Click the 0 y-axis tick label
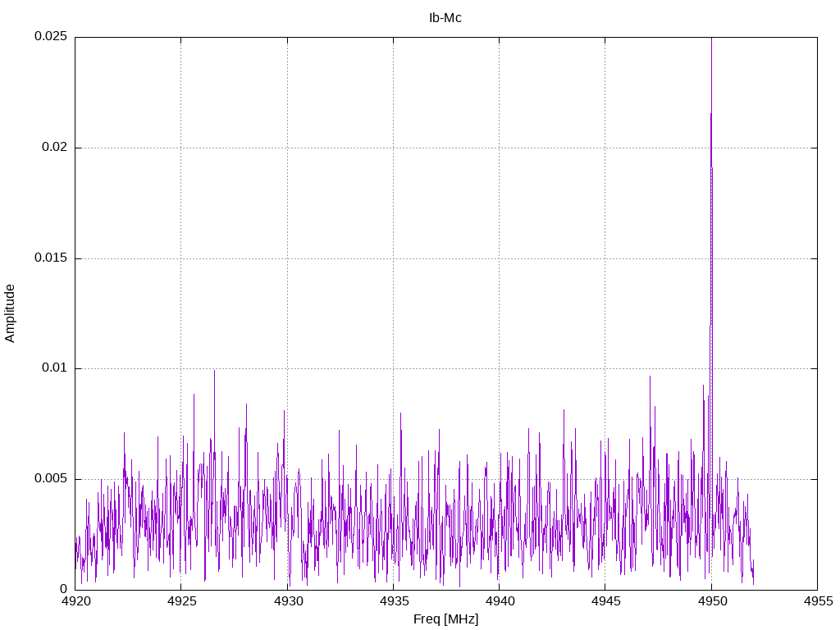This screenshot has width=840, height=630. tap(63, 589)
